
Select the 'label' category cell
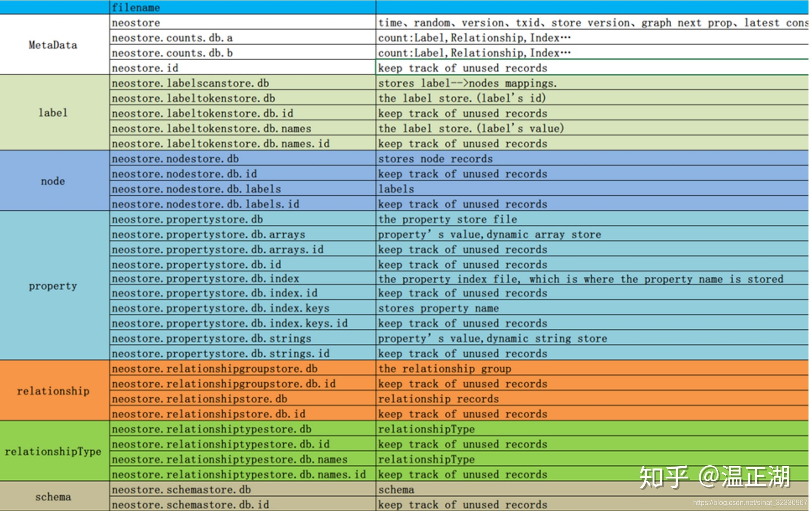[55, 113]
